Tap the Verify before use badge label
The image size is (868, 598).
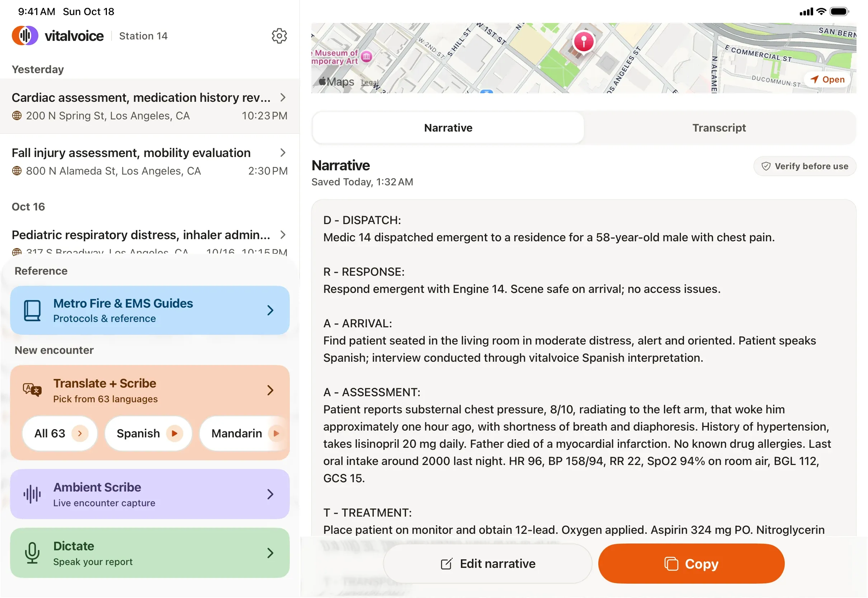811,166
